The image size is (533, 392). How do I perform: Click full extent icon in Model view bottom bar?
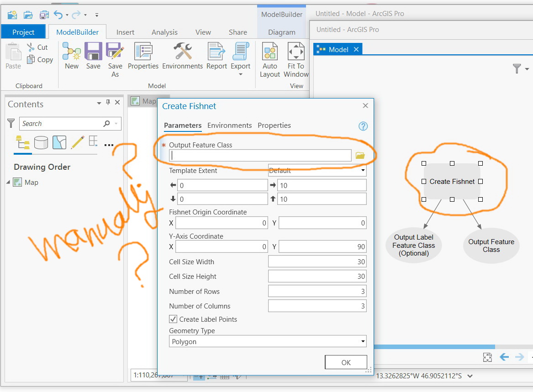pyautogui.click(x=487, y=357)
